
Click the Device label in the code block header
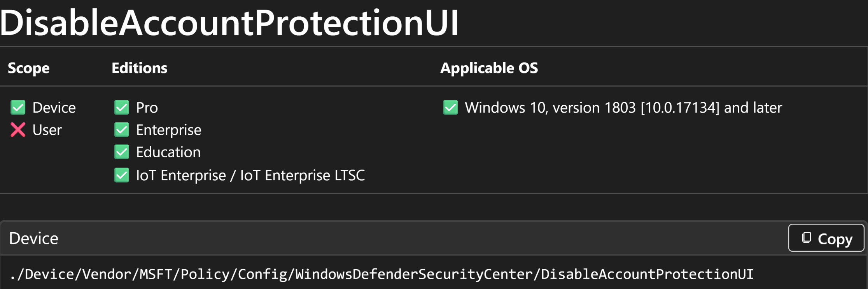34,239
